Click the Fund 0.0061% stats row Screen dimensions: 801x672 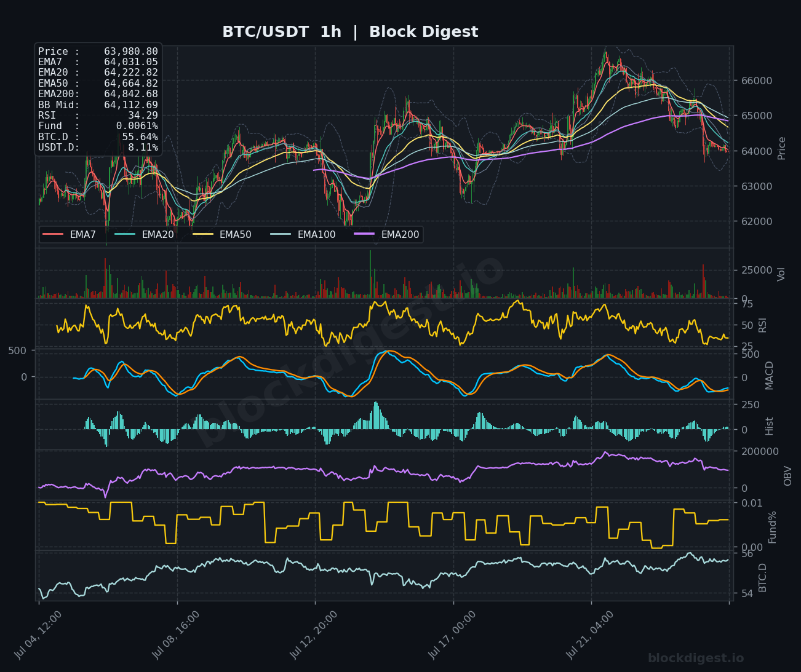point(98,126)
